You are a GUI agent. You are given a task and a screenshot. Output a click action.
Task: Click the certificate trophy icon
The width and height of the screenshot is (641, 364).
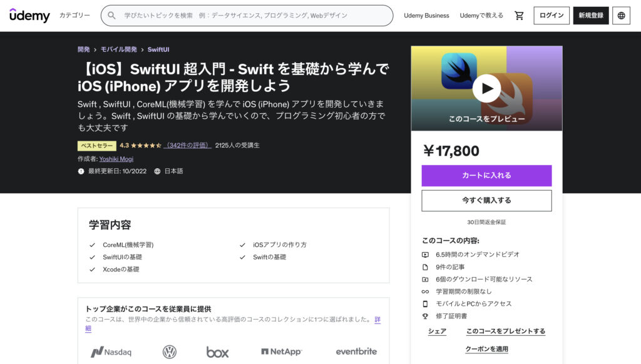(425, 316)
